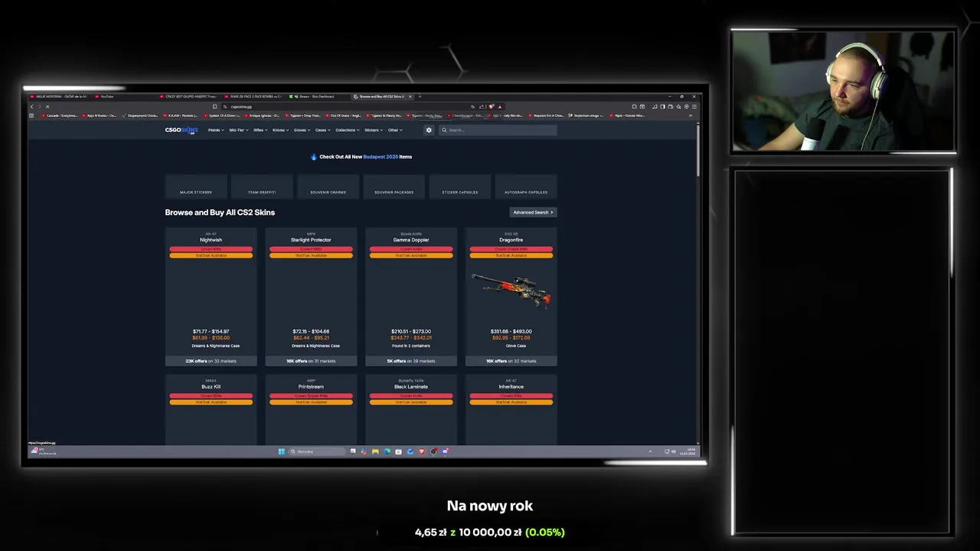Click the SSG 08 Dragonfire rifle image
The width and height of the screenshot is (980, 551).
click(511, 290)
